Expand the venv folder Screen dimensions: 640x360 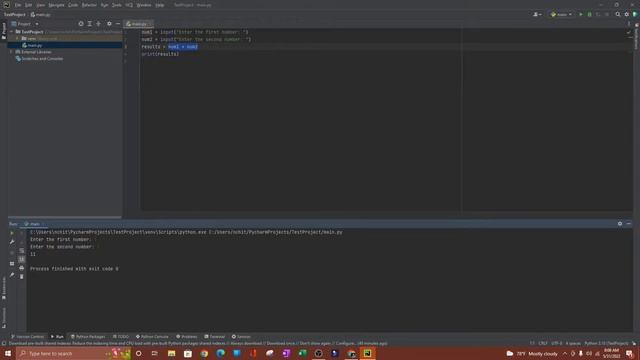[17, 38]
